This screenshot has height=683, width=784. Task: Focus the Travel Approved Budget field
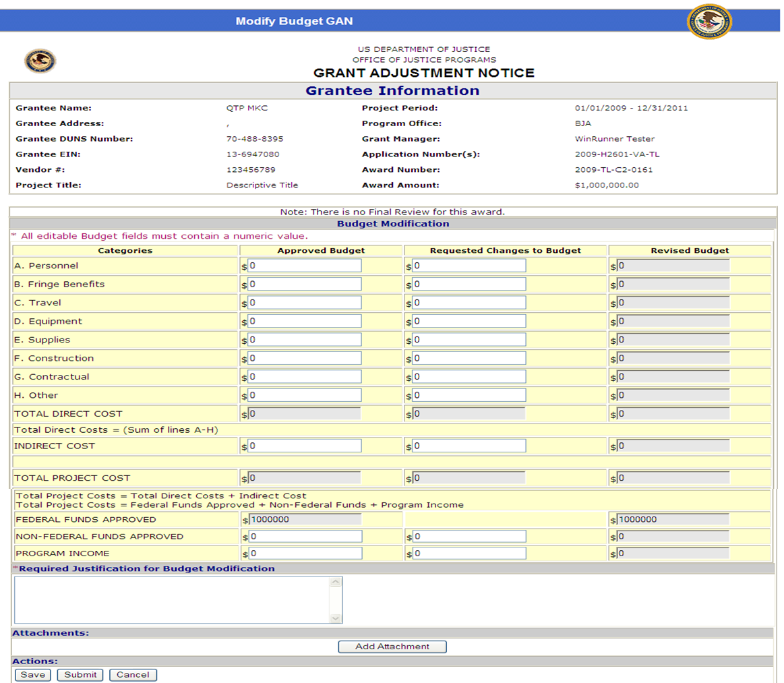coord(305,303)
